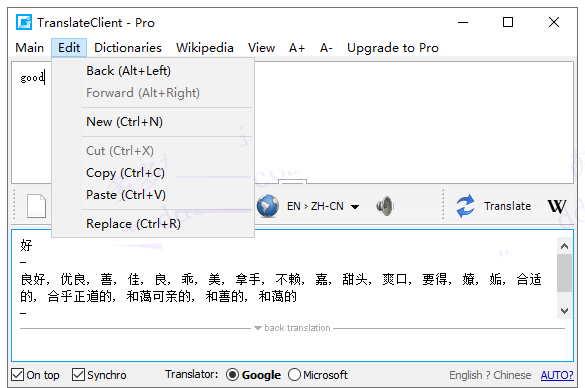The height and width of the screenshot is (388, 585).
Task: Select New (Ctrl+N) from Edit menu
Action: coord(153,122)
